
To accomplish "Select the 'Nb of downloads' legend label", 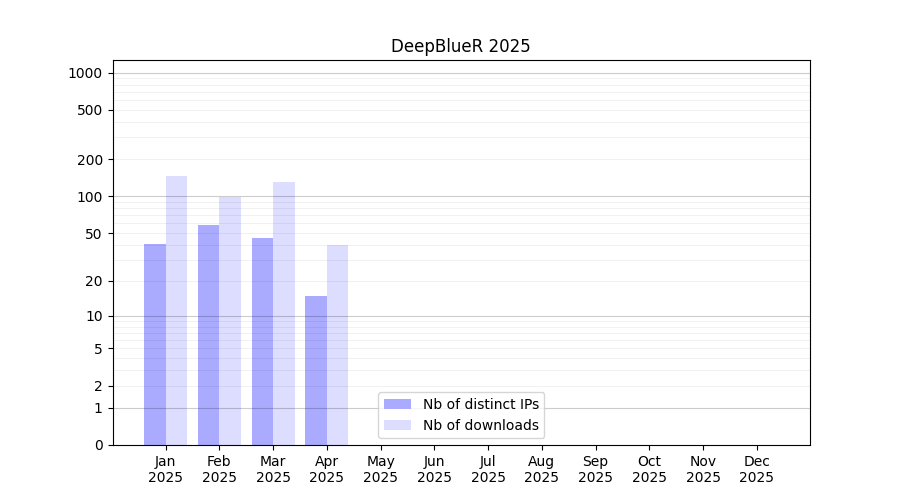I will (480, 425).
